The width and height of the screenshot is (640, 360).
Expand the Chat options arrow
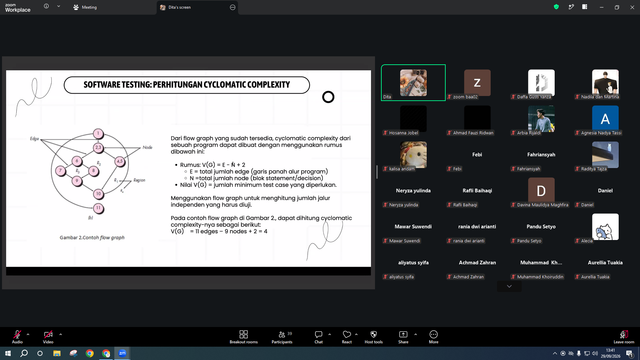click(x=329, y=334)
